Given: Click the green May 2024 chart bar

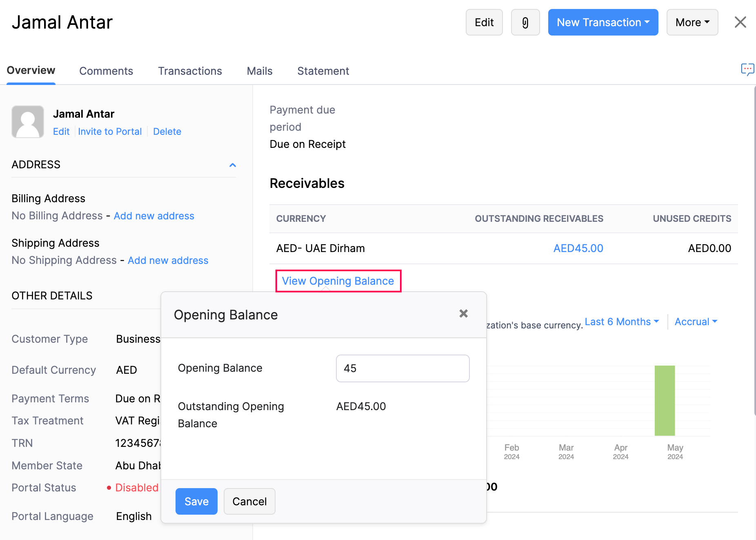Looking at the screenshot, I should pos(665,400).
